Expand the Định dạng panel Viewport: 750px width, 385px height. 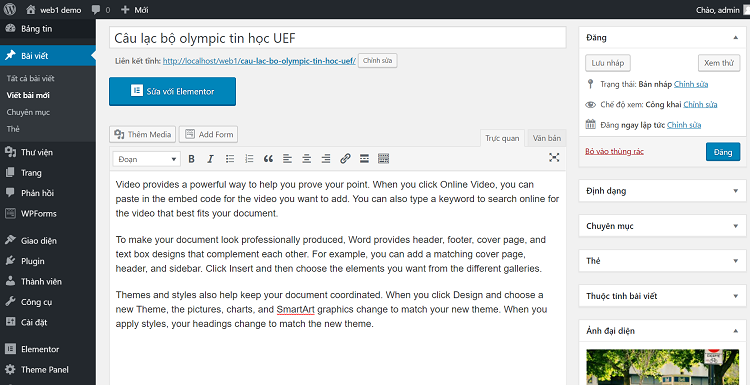click(x=736, y=191)
